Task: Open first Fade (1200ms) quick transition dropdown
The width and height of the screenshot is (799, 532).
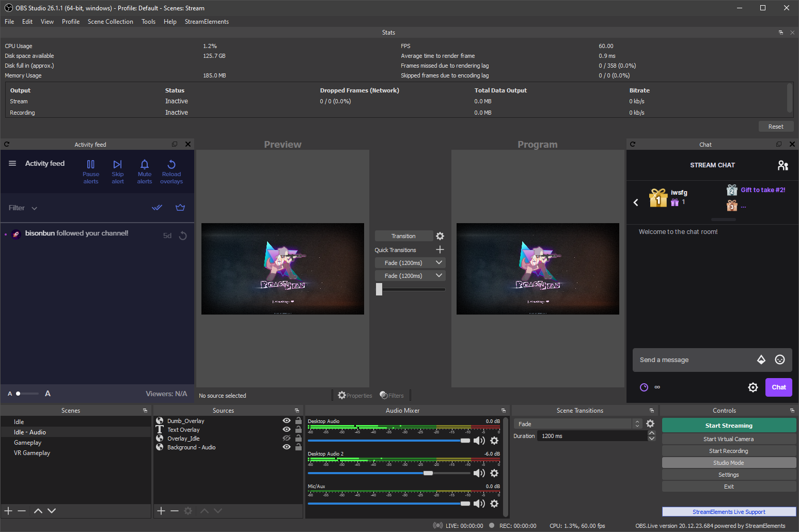Action: pos(410,263)
